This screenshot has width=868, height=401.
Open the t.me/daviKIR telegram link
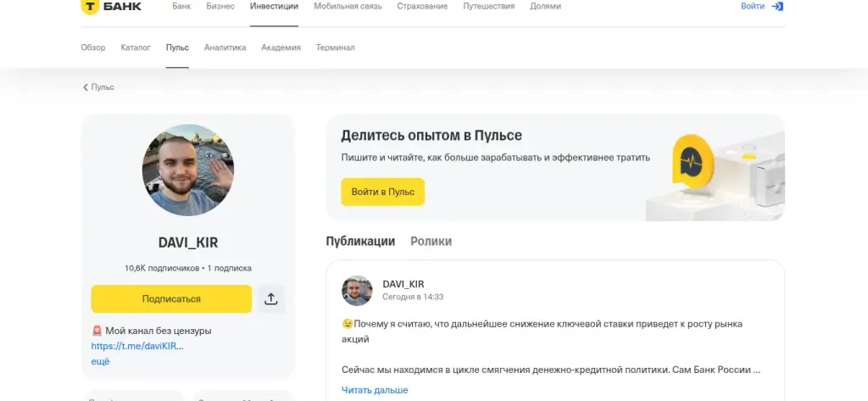pyautogui.click(x=137, y=346)
